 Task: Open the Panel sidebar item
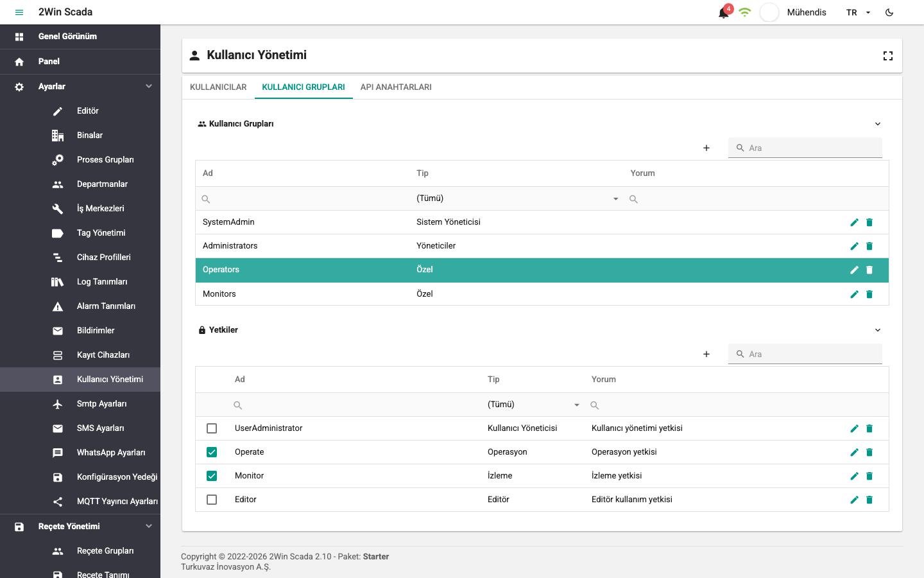(80, 62)
